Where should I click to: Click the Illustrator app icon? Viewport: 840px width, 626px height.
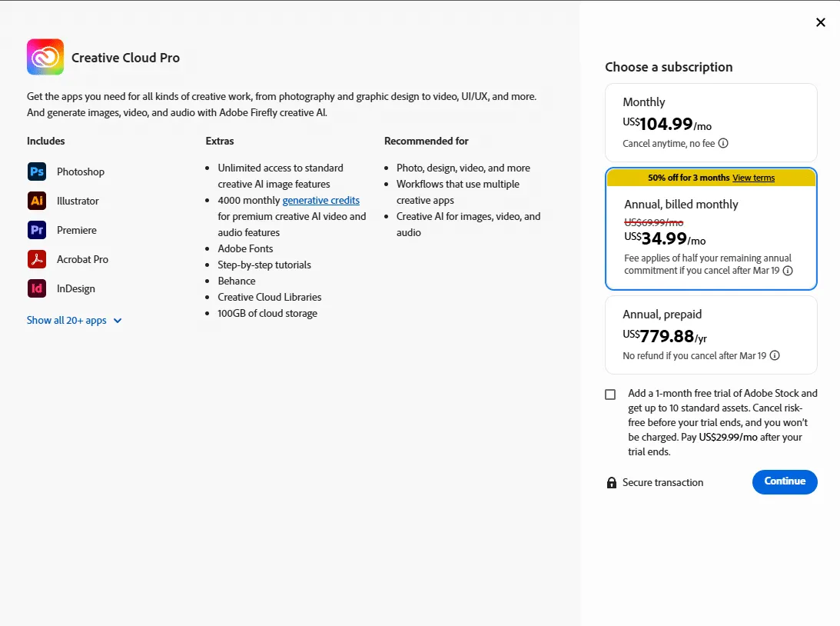[36, 201]
